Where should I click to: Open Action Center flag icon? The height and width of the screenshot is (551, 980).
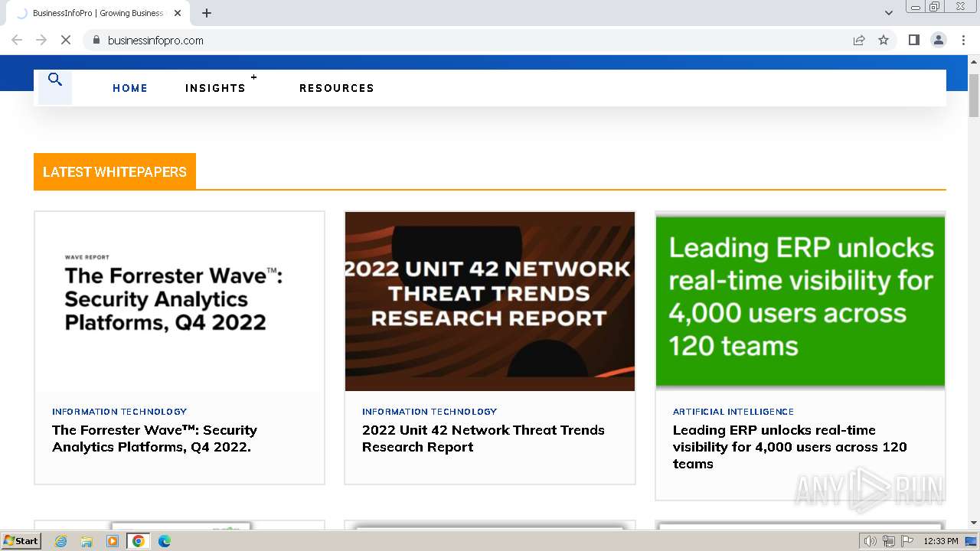(907, 541)
